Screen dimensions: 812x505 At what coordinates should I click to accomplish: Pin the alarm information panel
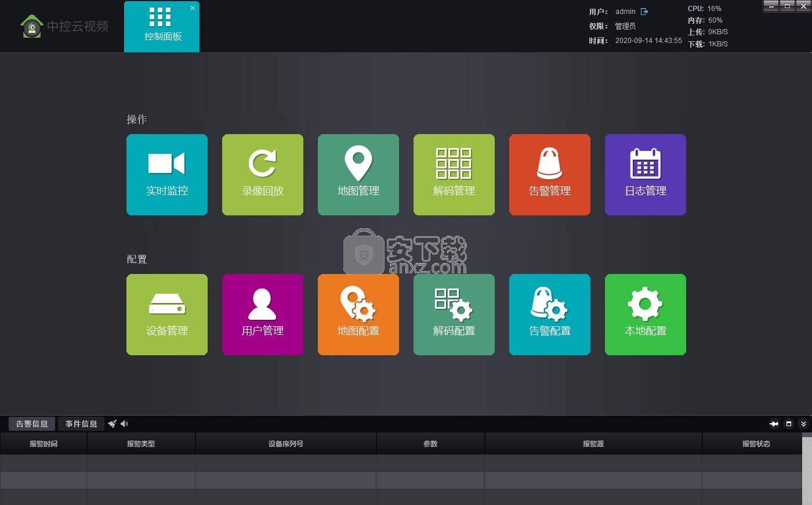tap(774, 424)
